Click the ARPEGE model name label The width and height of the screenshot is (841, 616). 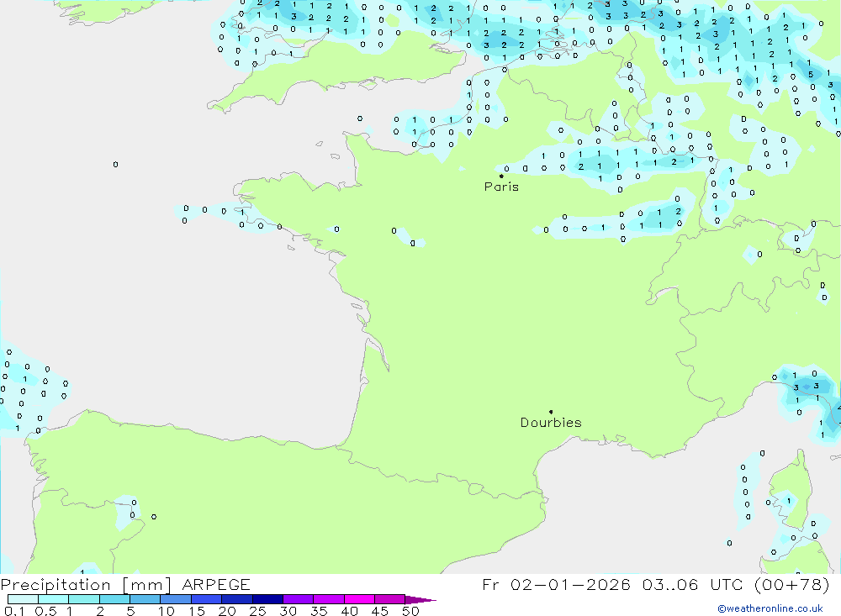coord(216,584)
